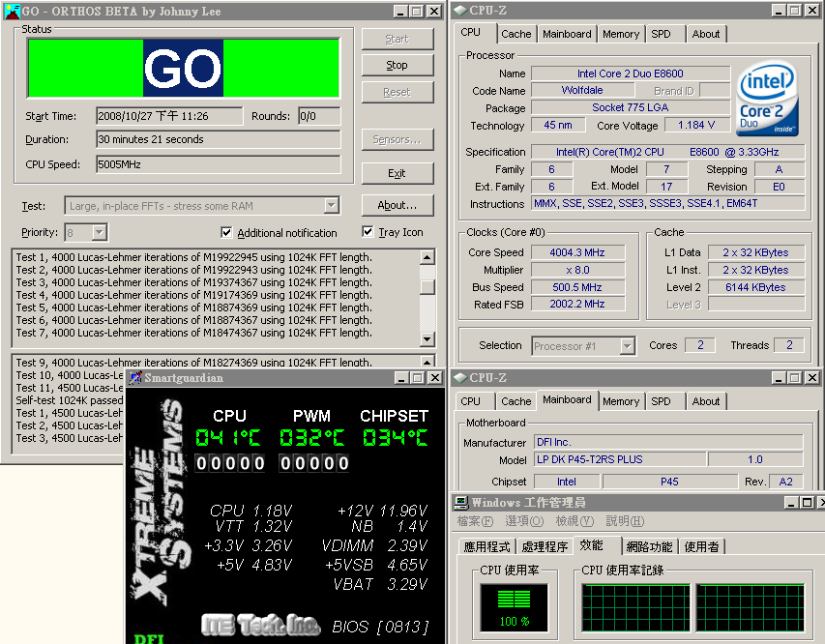This screenshot has width=825, height=644.
Task: Switch to 處理程序 tab in Task Manager
Action: pyautogui.click(x=545, y=546)
